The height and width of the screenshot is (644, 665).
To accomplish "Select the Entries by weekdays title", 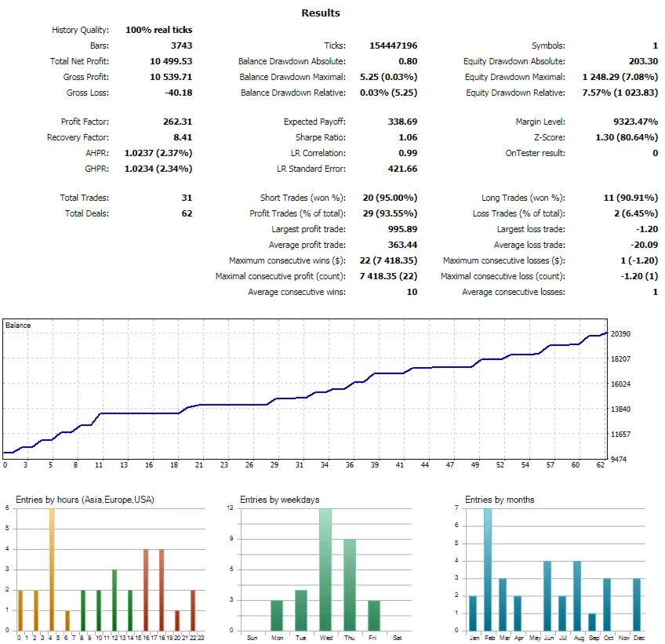I will pyautogui.click(x=279, y=500).
